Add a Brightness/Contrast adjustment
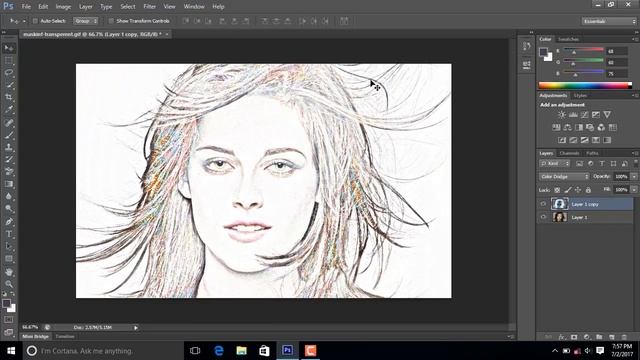 pyautogui.click(x=562, y=115)
